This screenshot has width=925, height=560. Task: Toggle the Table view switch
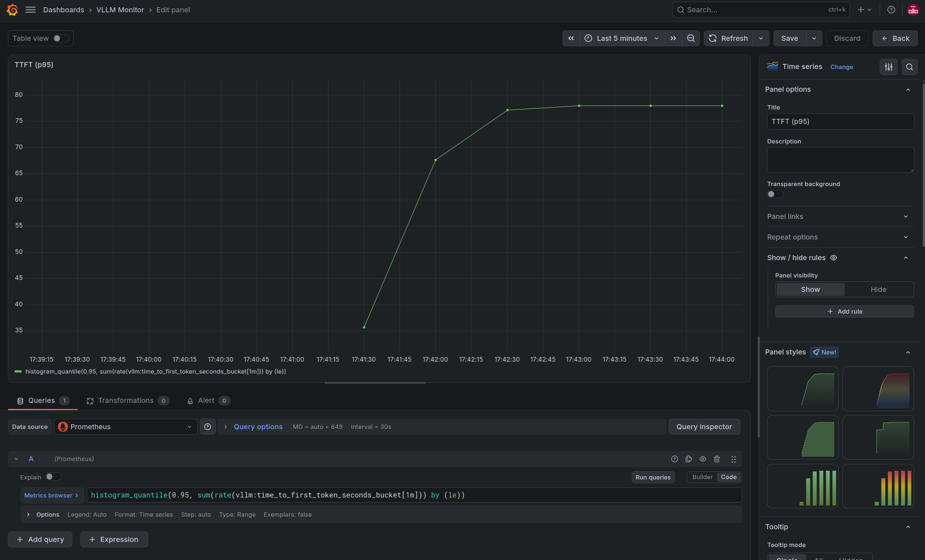click(x=60, y=38)
